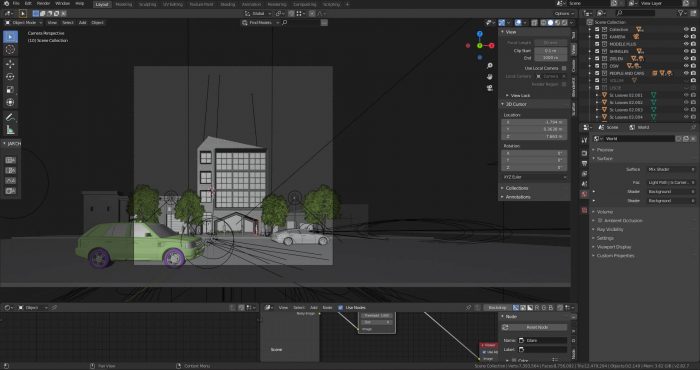Uncheck the KAMERA collection checkbox
700x370 pixels.
[x=597, y=37]
